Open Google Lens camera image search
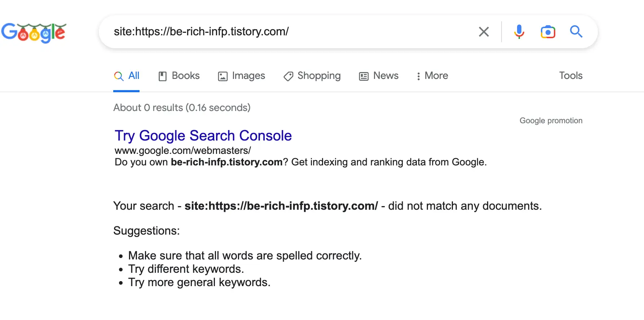The width and height of the screenshot is (644, 320). pyautogui.click(x=548, y=32)
